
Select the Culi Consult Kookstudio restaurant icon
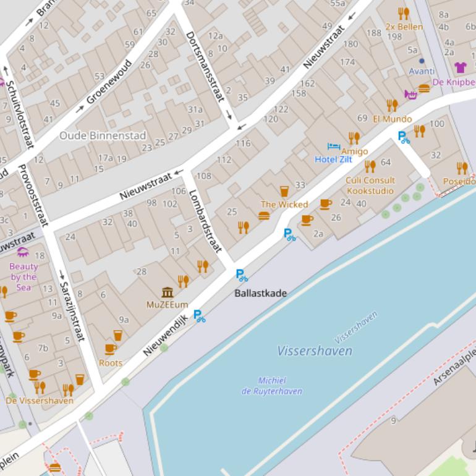(x=370, y=166)
